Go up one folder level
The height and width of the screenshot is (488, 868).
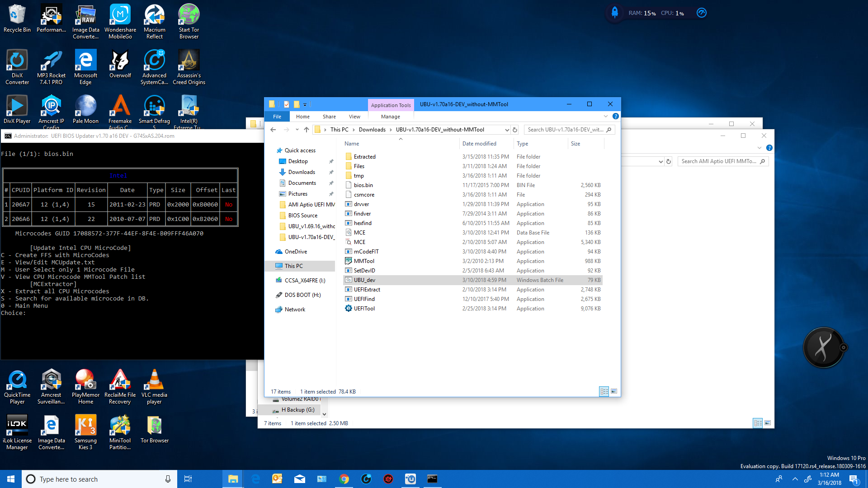coord(307,130)
